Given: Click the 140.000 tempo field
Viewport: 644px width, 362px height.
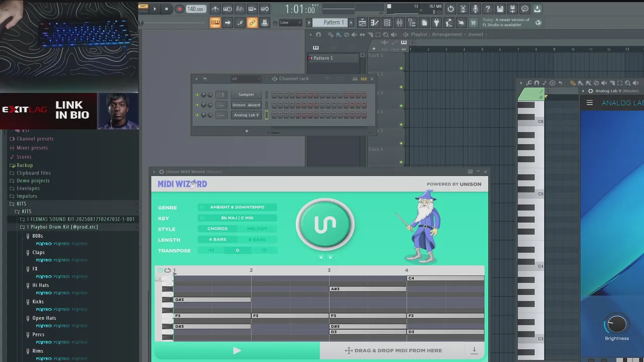Looking at the screenshot, I should (x=195, y=9).
